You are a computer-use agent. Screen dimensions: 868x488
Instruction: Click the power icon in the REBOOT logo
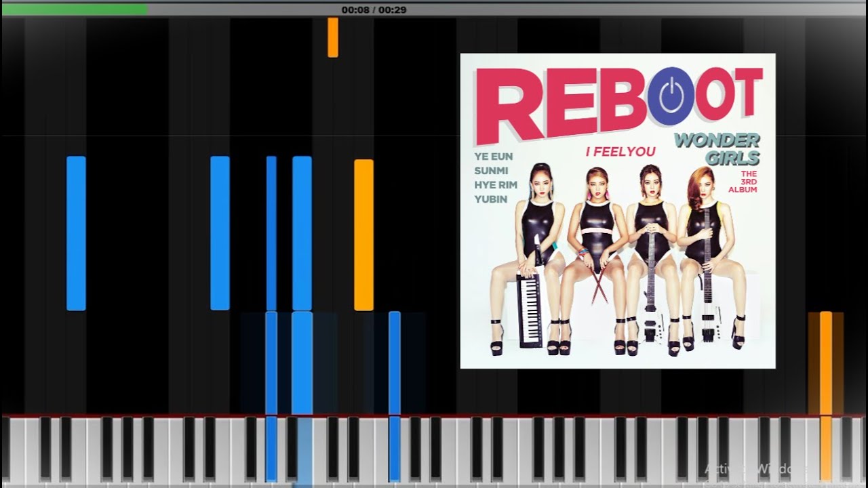pos(670,96)
